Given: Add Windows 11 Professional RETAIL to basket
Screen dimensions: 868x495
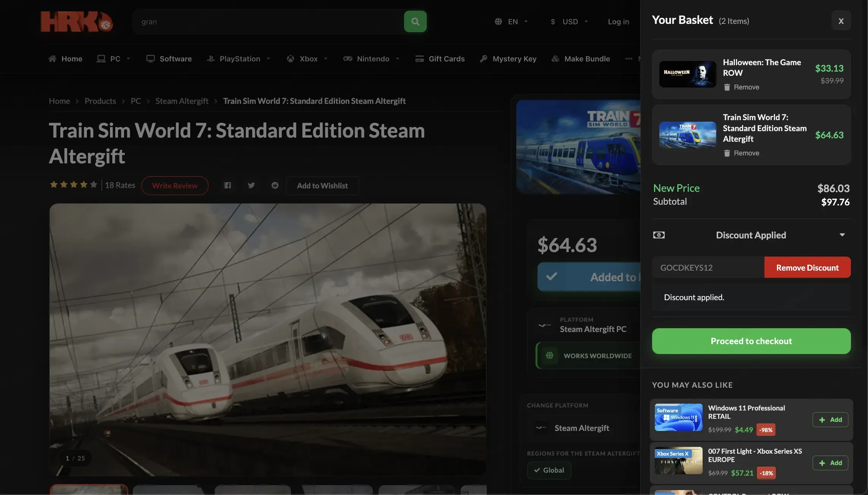Looking at the screenshot, I should pos(830,420).
